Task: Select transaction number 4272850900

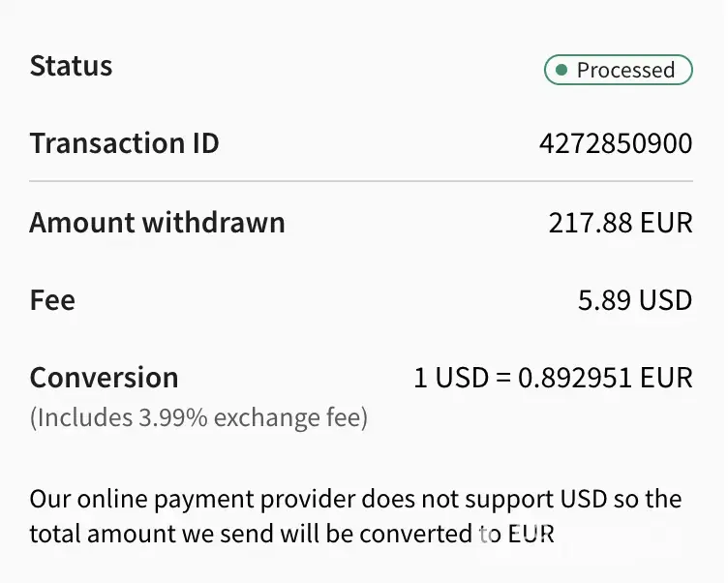Action: 616,144
